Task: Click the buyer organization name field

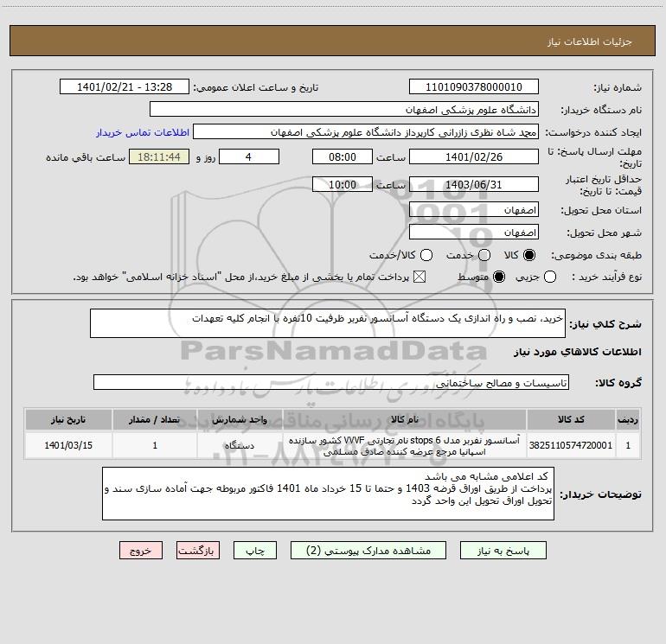Action: coord(344,109)
